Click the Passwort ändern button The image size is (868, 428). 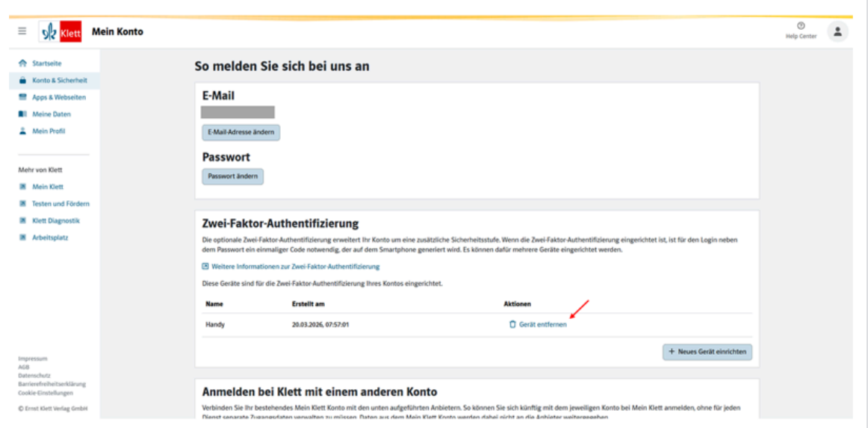coord(232,176)
